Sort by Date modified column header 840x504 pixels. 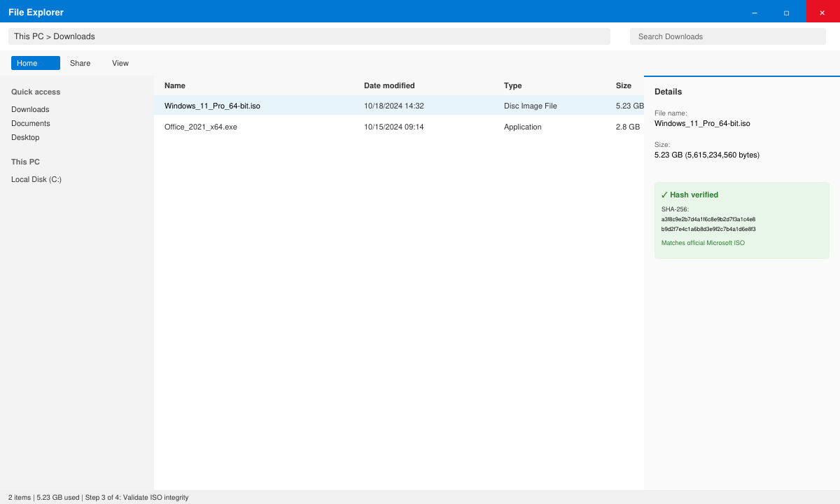coord(389,85)
